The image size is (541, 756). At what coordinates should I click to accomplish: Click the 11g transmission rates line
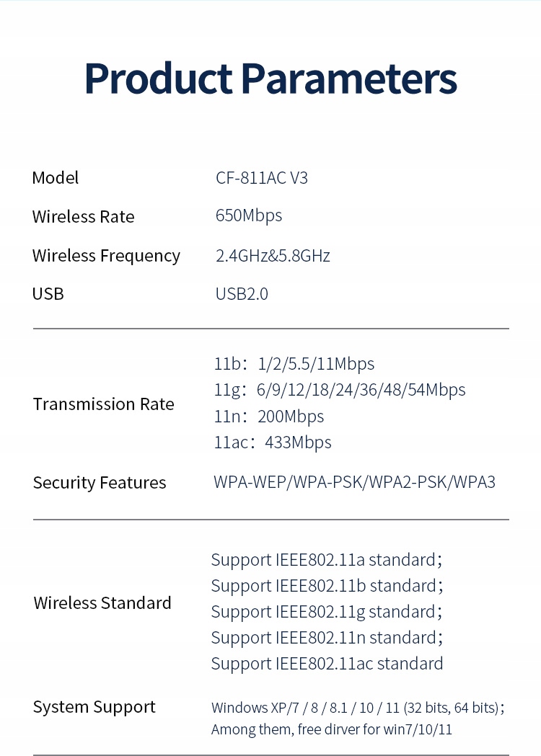pos(340,390)
